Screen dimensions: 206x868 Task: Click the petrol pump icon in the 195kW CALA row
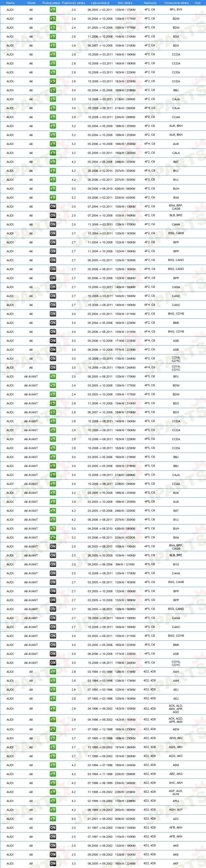[53, 153]
